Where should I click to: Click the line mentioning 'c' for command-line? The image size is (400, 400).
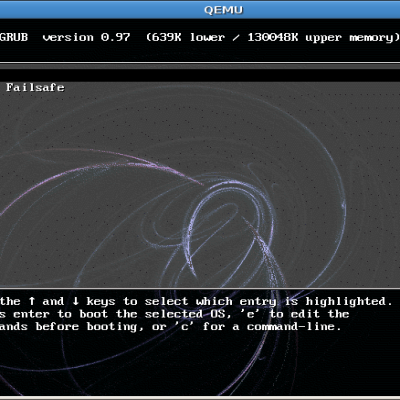tap(171, 327)
